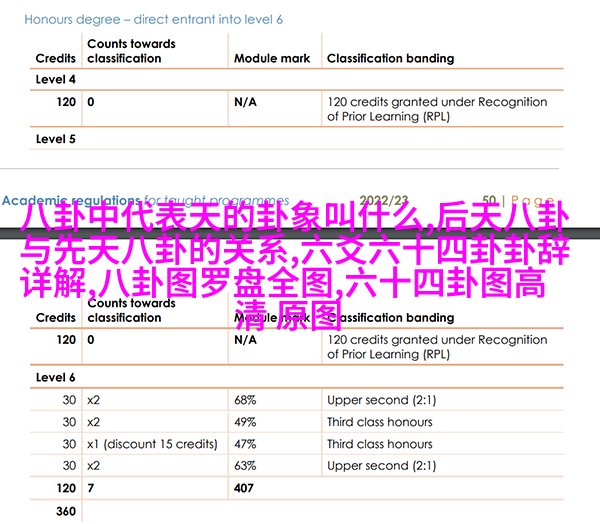Click 'Upper second (2:1)' in the 68% row
Image resolution: width=600 pixels, height=524 pixels.
(x=382, y=400)
